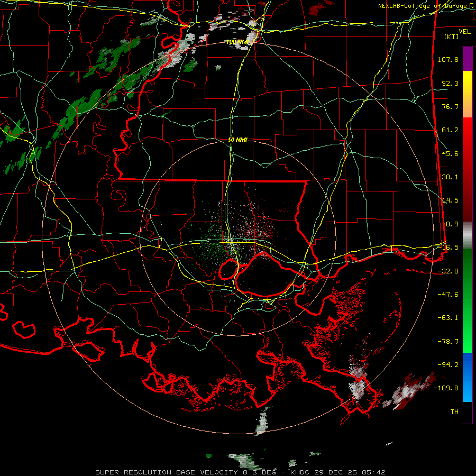Click the [KT] units label
The image size is (476, 476).
click(452, 36)
